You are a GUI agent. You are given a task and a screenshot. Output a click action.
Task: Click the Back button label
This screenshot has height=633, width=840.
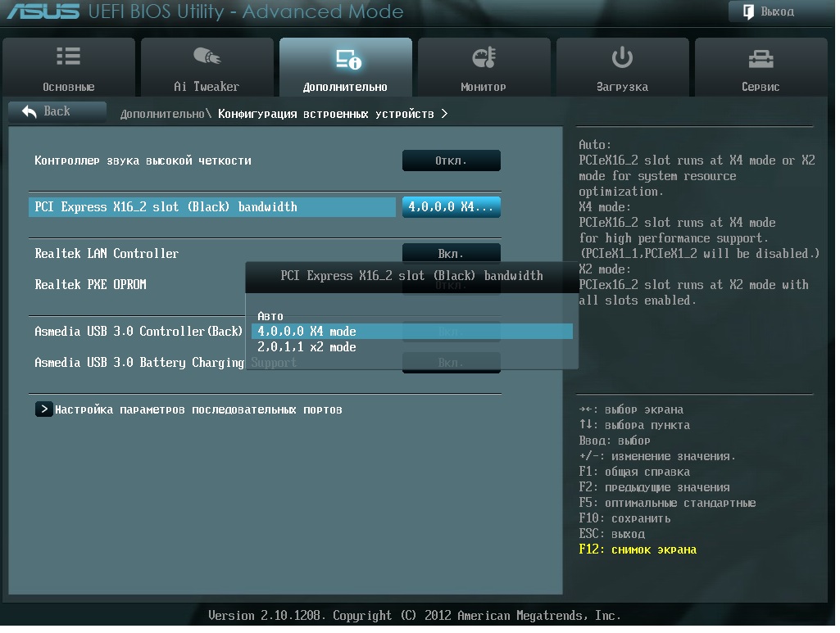[57, 111]
